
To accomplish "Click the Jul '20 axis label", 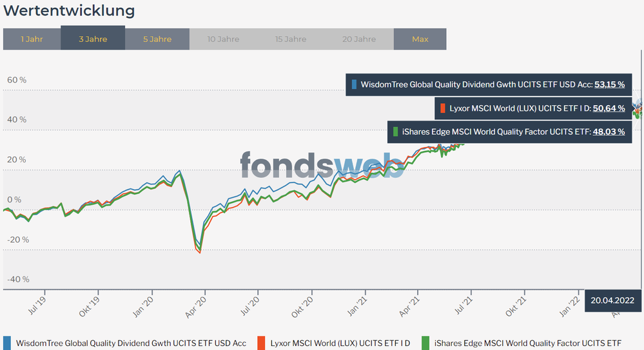I will 249,306.
